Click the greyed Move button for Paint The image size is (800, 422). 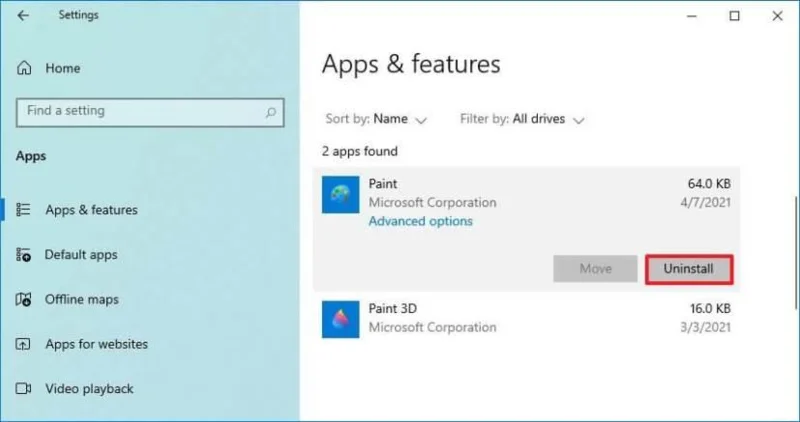coord(595,269)
